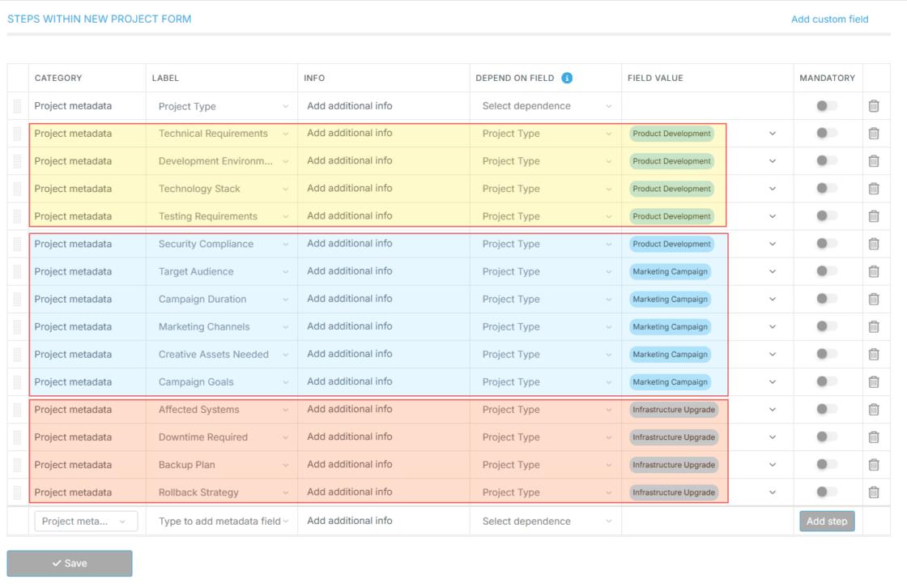Viewport: 907px width, 588px height.
Task: Expand field value dropdown for Campaign Duration
Action: click(x=772, y=300)
